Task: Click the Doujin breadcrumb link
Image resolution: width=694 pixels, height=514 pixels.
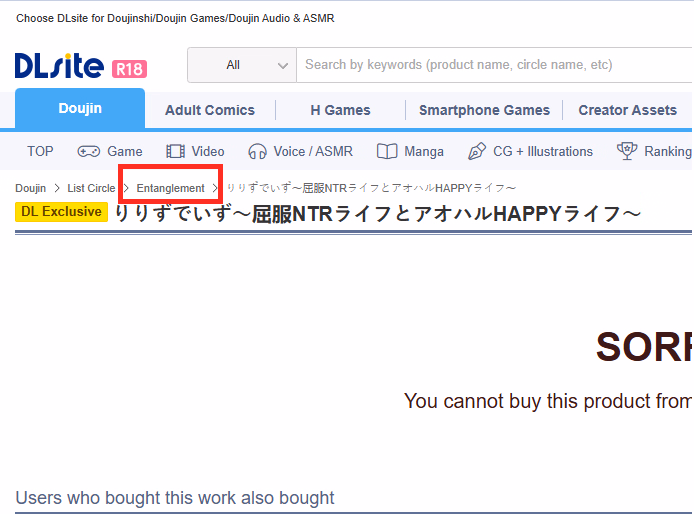Action: [x=31, y=188]
